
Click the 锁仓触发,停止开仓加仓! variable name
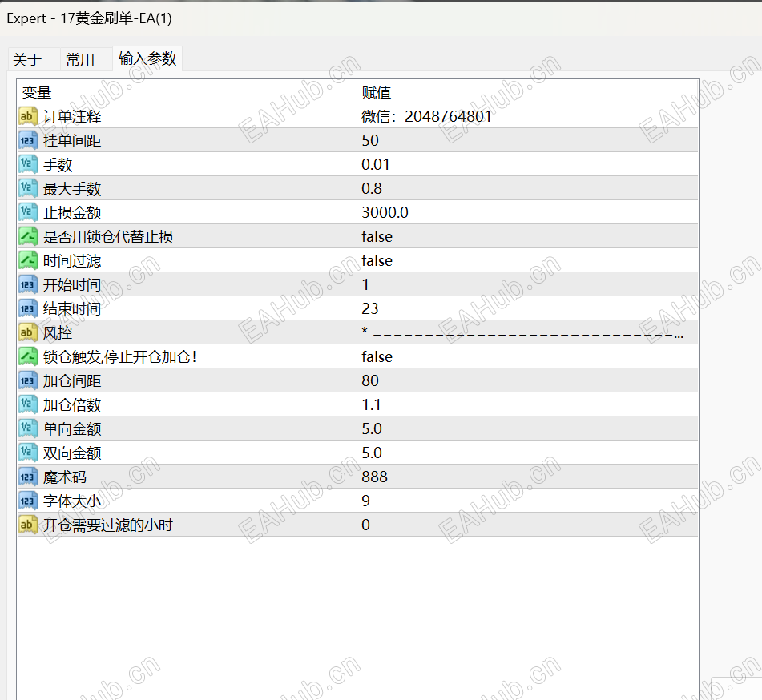point(120,357)
